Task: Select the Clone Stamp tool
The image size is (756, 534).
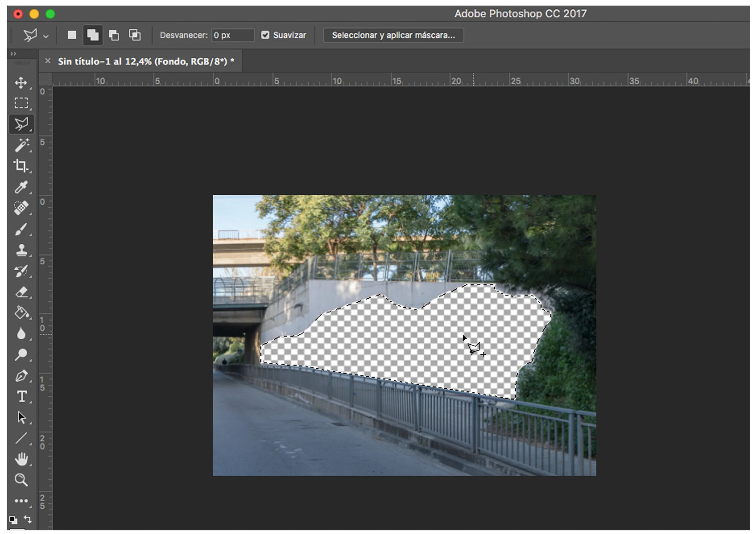Action: pyautogui.click(x=21, y=250)
